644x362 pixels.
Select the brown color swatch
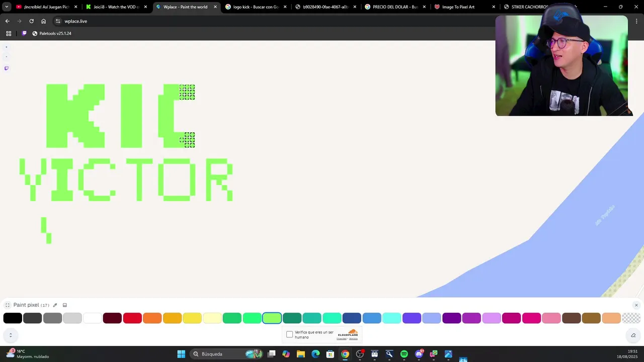pyautogui.click(x=572, y=318)
